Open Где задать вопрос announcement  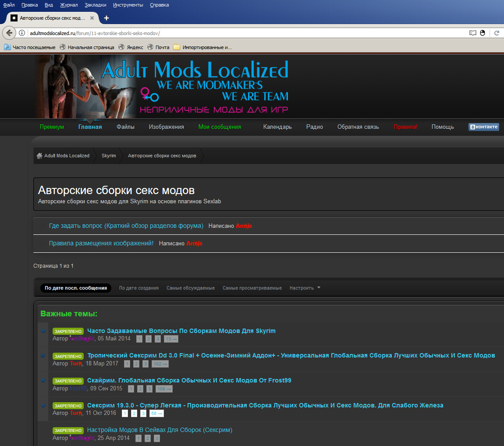(x=126, y=226)
